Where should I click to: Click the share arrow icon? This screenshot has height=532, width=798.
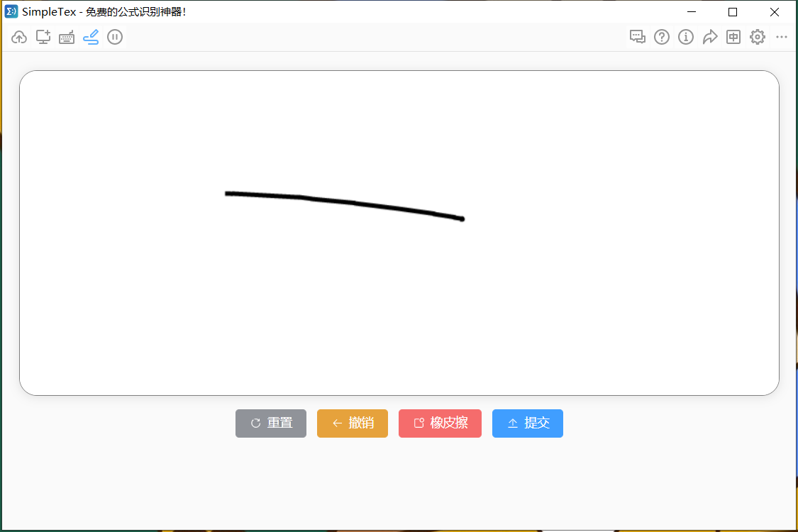(x=710, y=38)
